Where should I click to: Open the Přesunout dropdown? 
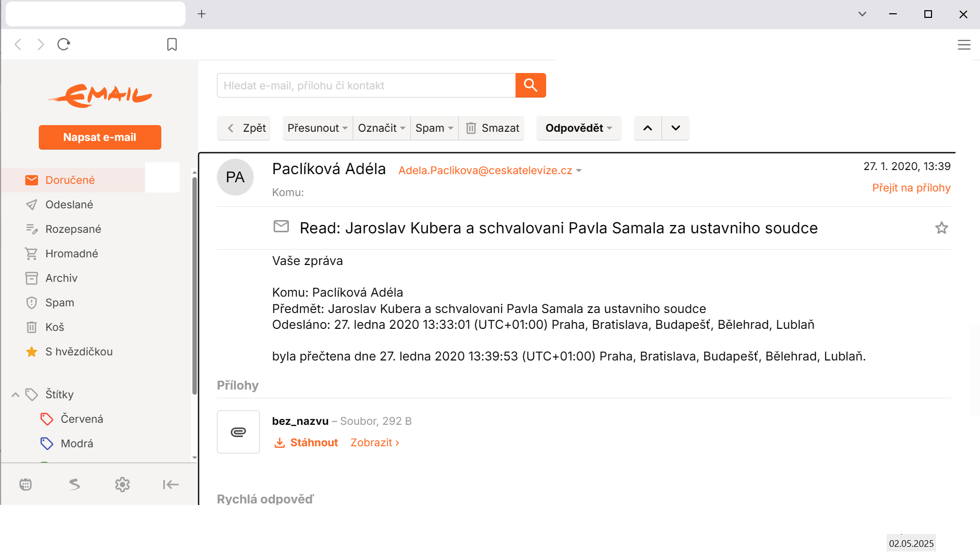click(317, 128)
